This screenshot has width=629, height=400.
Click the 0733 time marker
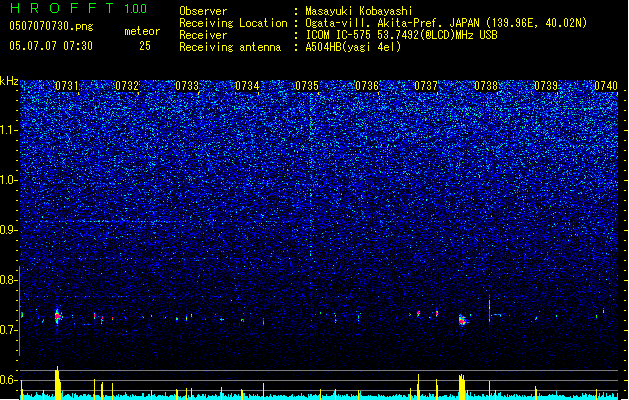pyautogui.click(x=187, y=86)
